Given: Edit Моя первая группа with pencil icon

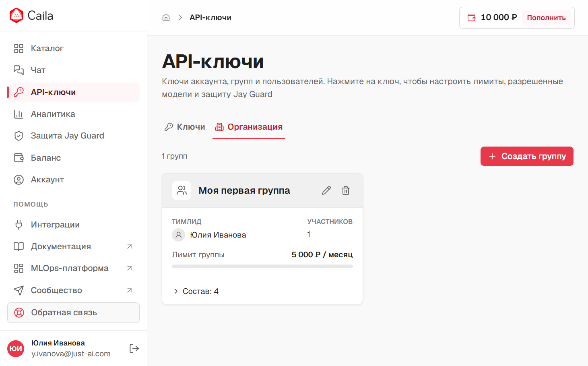Looking at the screenshot, I should tap(326, 190).
